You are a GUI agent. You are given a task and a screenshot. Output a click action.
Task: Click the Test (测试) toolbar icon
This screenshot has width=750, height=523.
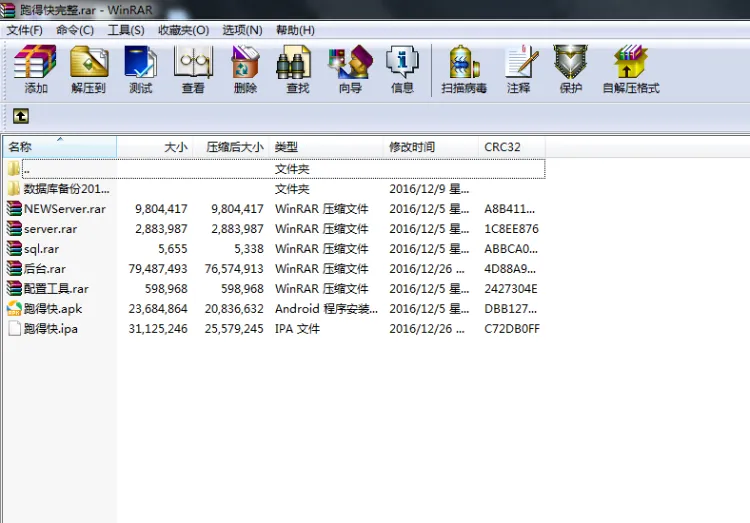point(140,61)
